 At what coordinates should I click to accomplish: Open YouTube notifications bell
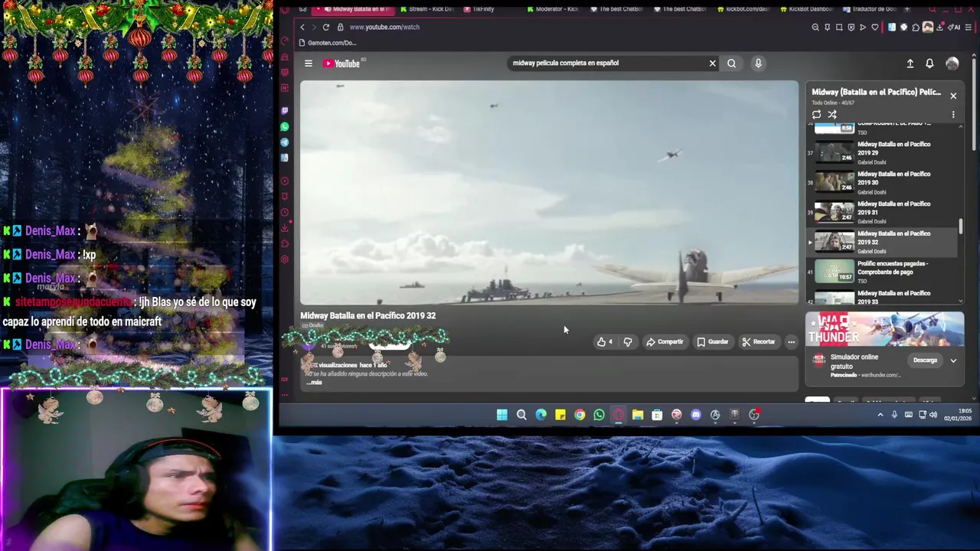[x=929, y=64]
